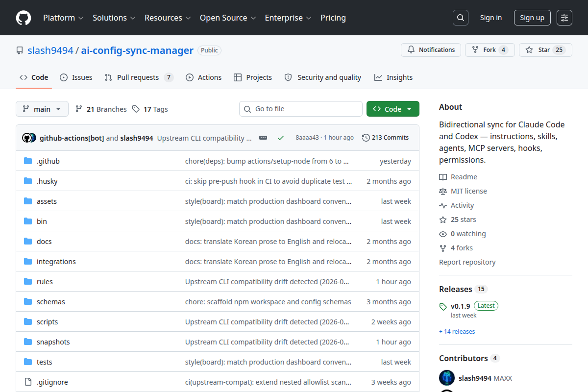588x392 pixels.
Task: Open the Actions tab
Action: coord(204,77)
